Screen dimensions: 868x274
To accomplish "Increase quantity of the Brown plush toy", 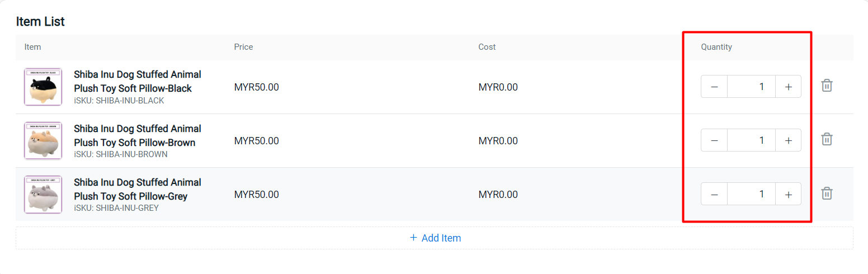I will [x=788, y=140].
